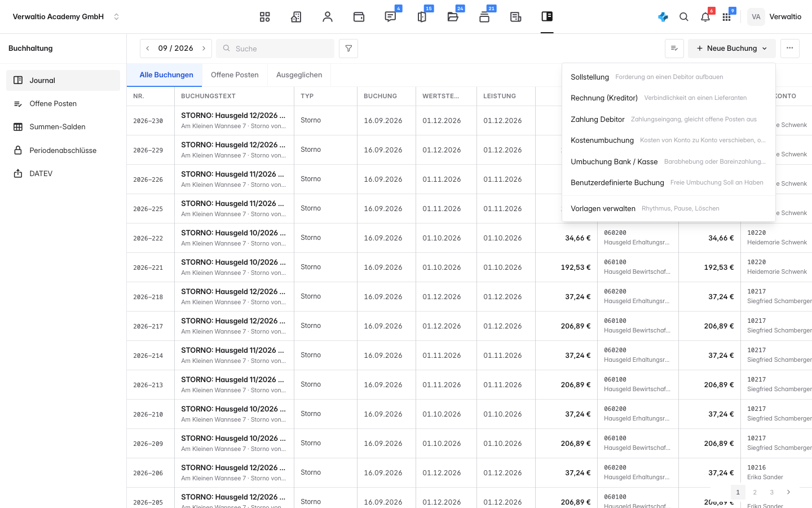Choose Vorlagen verwalten menu entry

[x=669, y=208]
